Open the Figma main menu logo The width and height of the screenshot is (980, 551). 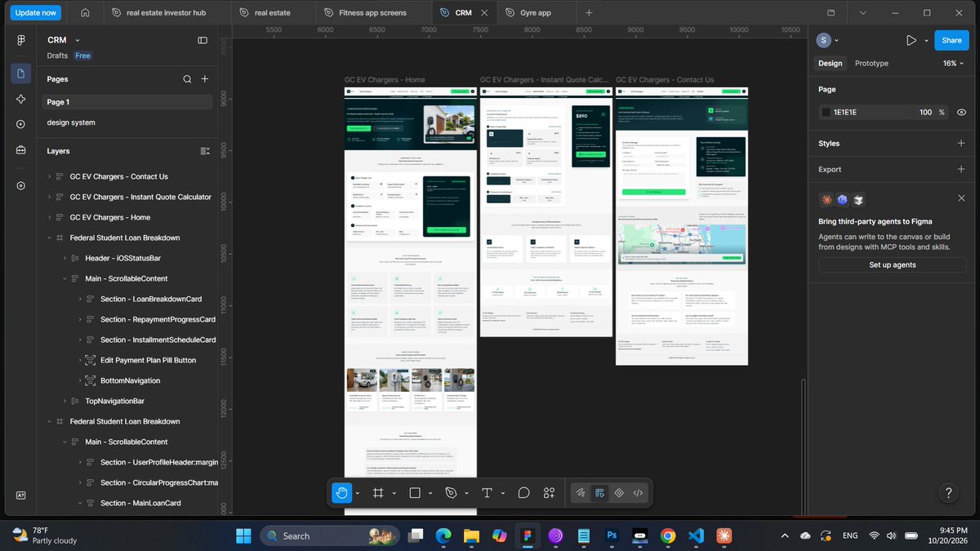click(x=21, y=40)
